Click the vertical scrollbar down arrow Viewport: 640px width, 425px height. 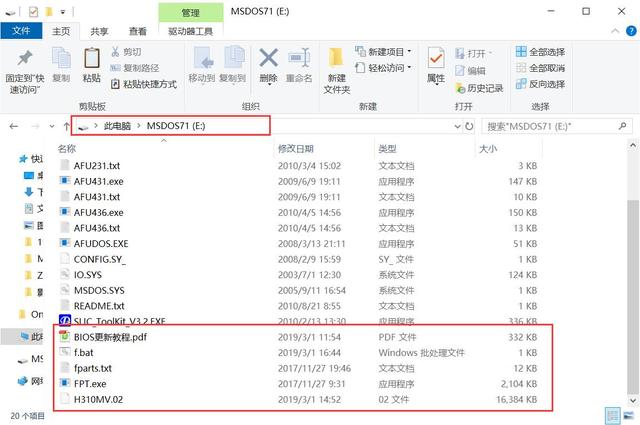[x=633, y=401]
